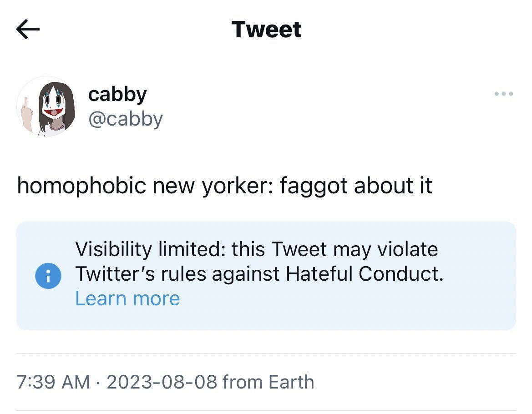This screenshot has height=414, width=532.
Task: Click the @cabby handle
Action: click(x=125, y=119)
